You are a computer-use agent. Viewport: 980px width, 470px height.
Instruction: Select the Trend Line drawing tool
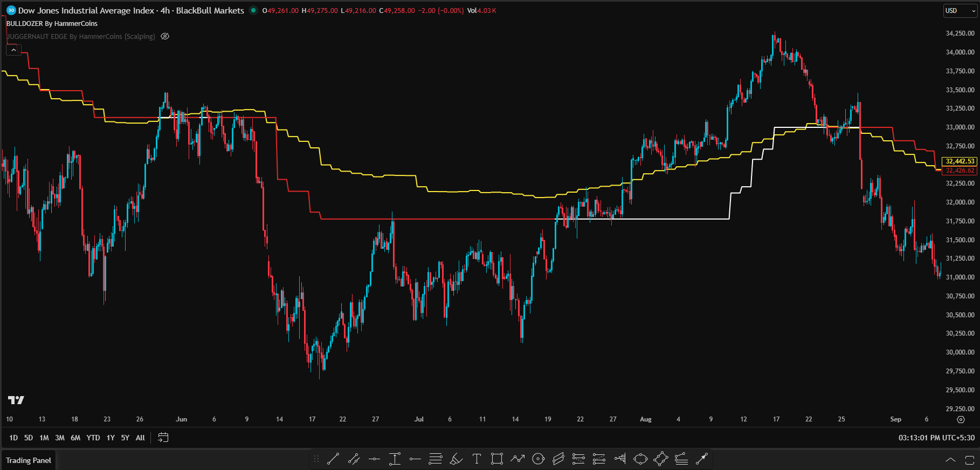point(333,459)
